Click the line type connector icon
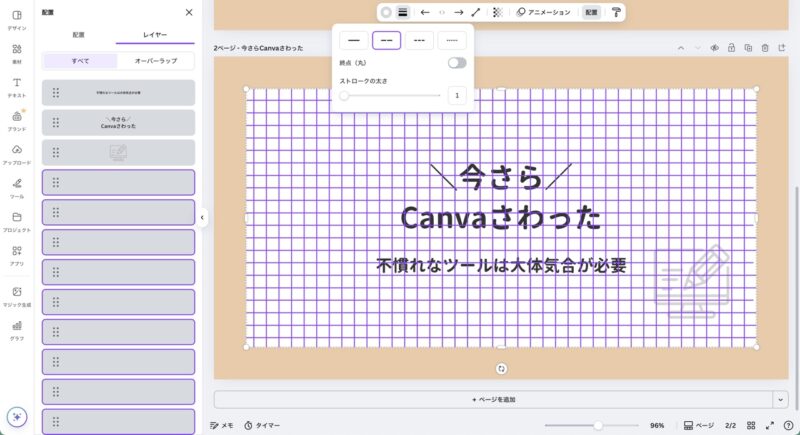800x435 pixels. click(476, 12)
